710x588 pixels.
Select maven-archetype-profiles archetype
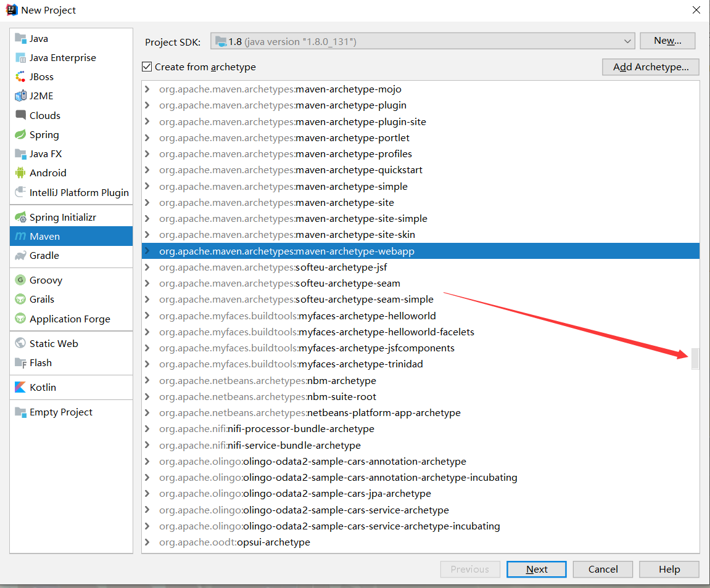click(x=421, y=154)
